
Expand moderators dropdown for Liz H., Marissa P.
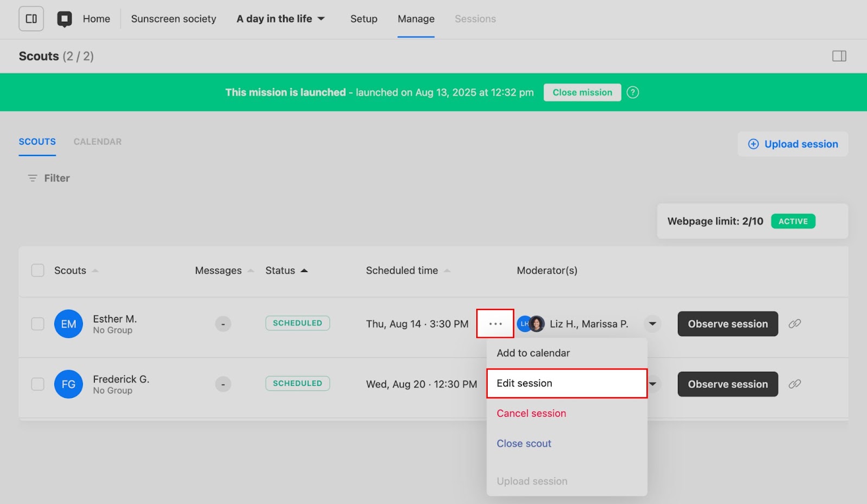652,324
